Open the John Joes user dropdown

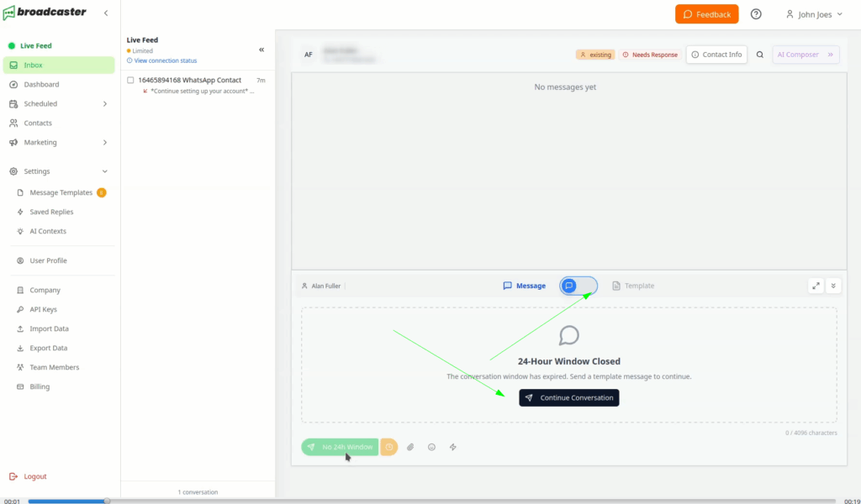[x=814, y=14]
